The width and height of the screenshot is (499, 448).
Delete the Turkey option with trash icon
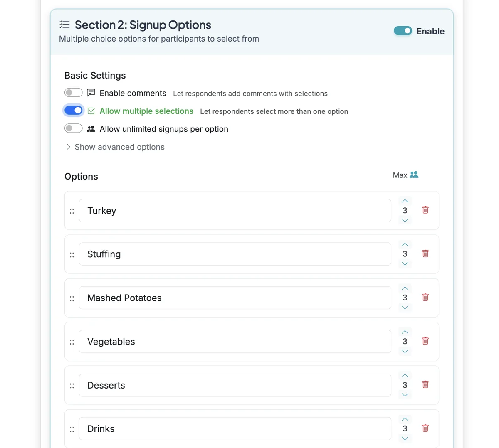point(425,210)
